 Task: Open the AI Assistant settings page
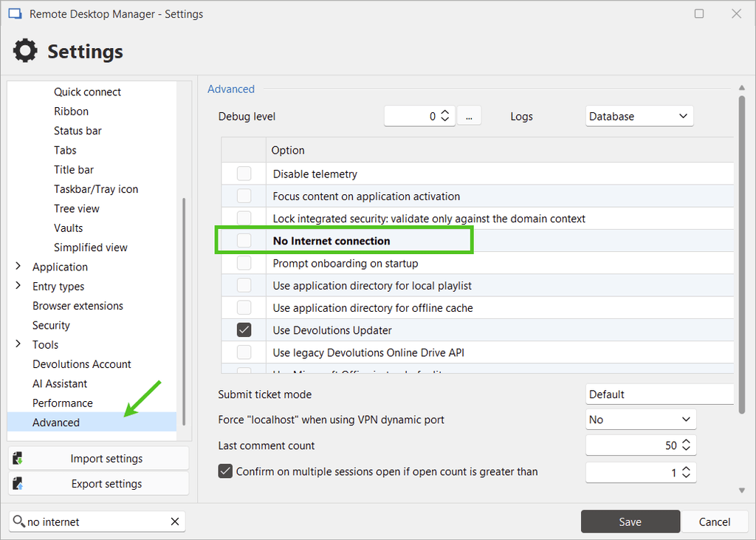[60, 383]
